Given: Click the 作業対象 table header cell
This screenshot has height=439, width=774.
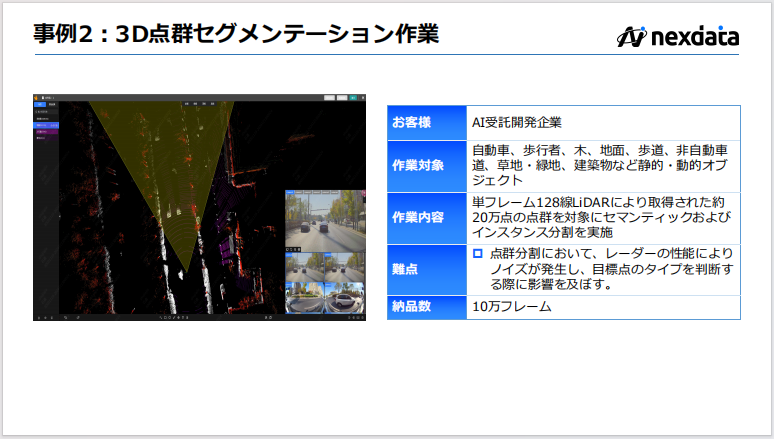Looking at the screenshot, I should pos(426,166).
